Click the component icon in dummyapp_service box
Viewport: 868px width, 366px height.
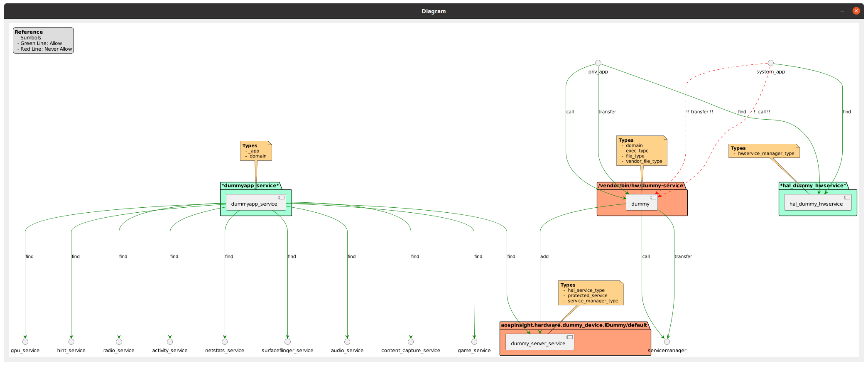tap(281, 198)
